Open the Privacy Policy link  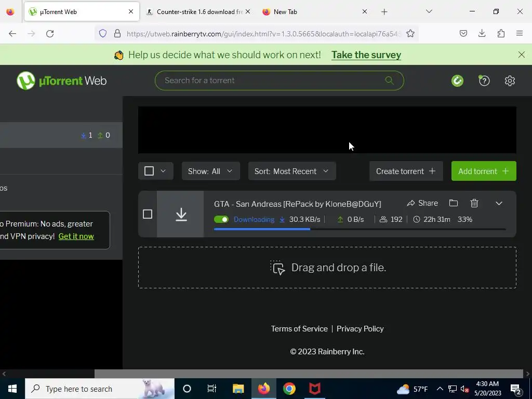click(360, 329)
